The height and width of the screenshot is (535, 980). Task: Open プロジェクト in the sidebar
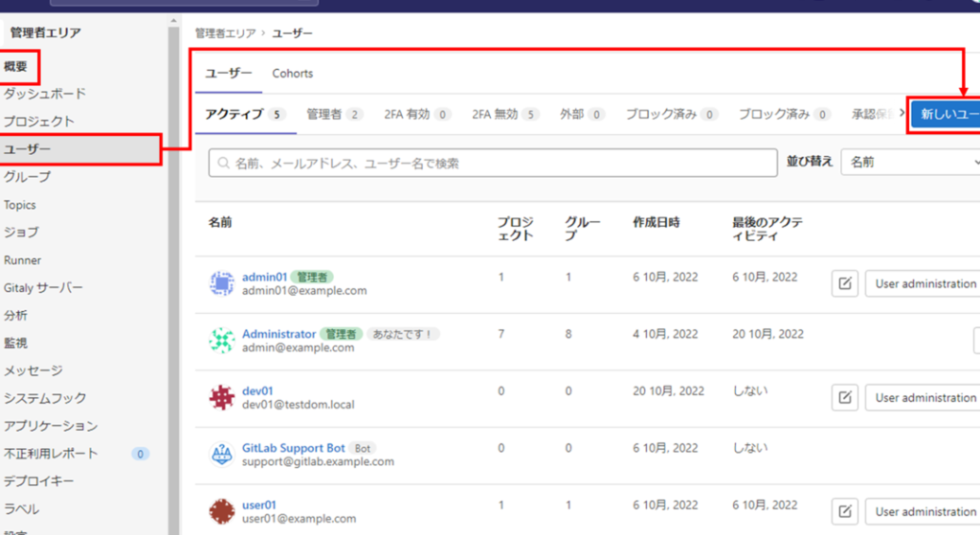(x=38, y=122)
